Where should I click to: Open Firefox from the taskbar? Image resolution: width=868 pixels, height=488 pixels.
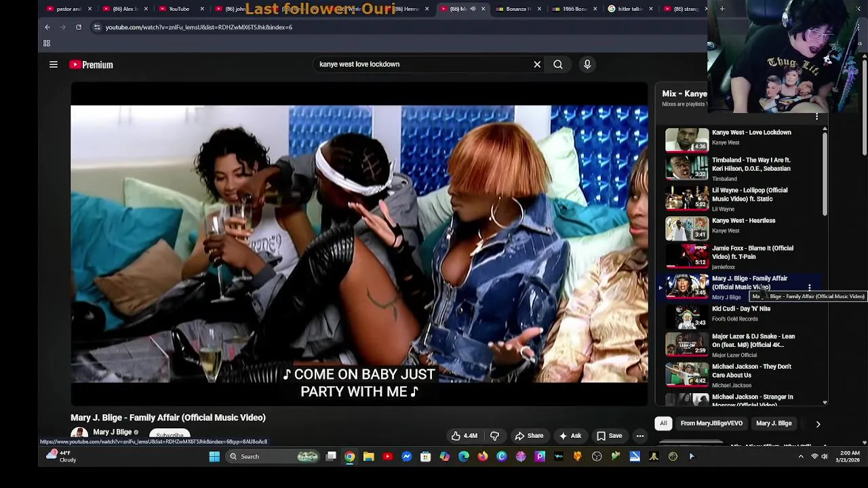[483, 457]
